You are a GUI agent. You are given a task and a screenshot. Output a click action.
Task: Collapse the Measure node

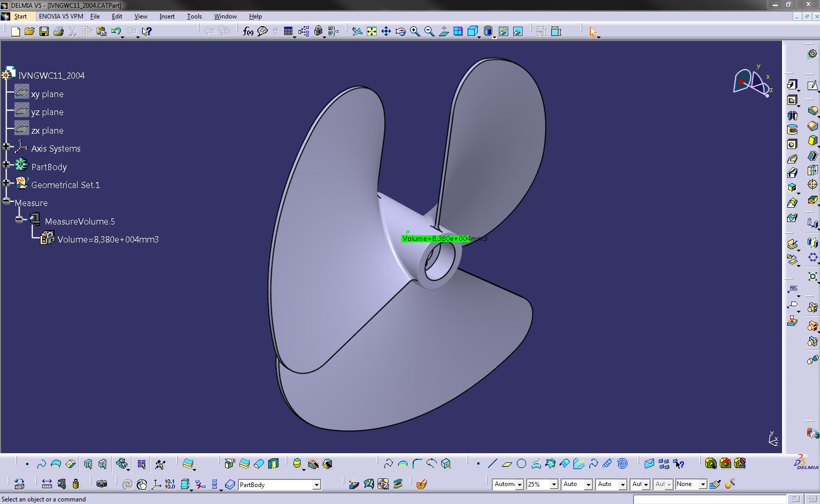[6, 201]
